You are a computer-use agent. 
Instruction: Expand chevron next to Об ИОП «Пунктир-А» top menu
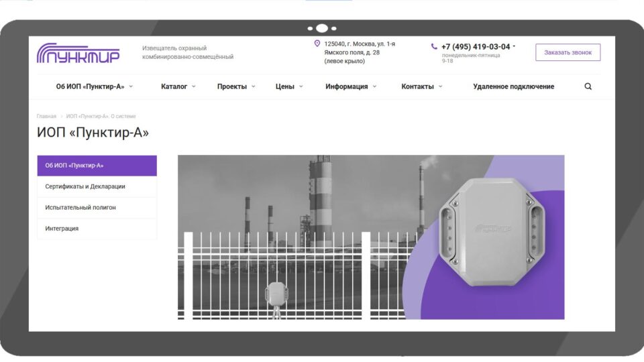[131, 86]
